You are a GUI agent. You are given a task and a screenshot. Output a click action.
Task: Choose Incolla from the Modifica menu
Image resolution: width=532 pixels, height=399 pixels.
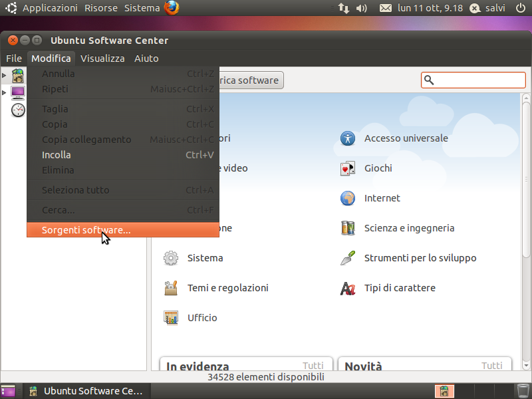123,155
